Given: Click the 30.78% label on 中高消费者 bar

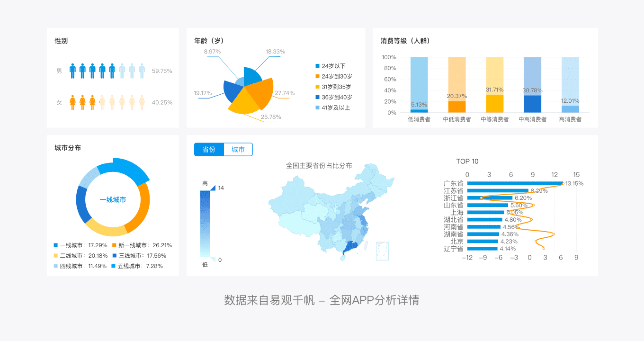Looking at the screenshot, I should (x=532, y=90).
